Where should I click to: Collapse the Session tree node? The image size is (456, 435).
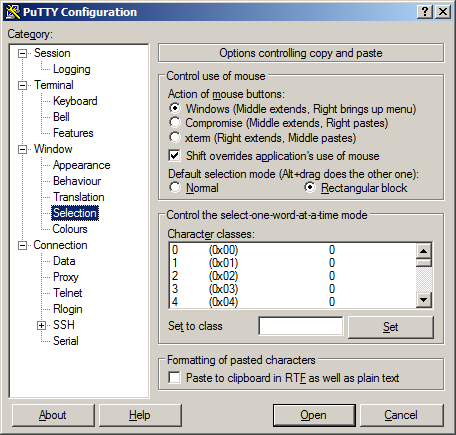coord(22,53)
